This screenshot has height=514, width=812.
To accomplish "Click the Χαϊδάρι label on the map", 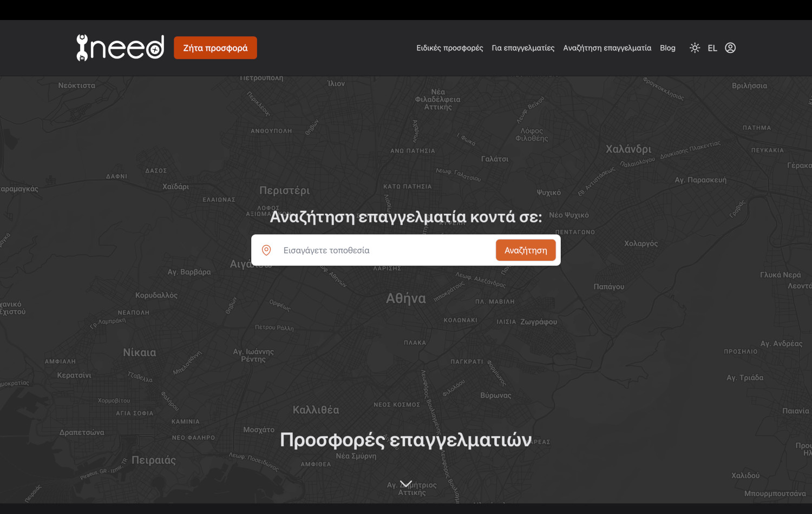I will (x=176, y=187).
